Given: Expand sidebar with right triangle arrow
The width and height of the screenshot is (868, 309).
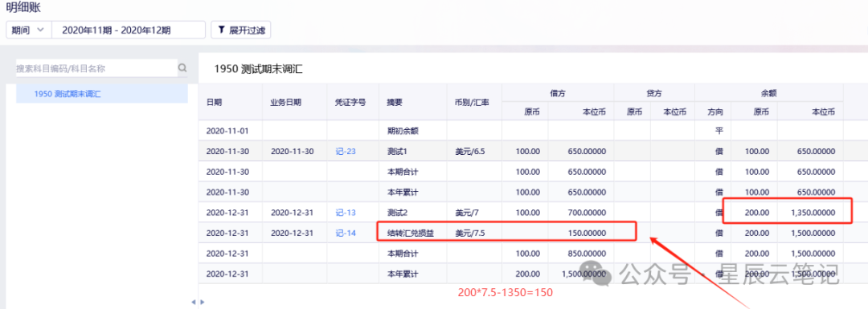Looking at the screenshot, I should click(202, 302).
